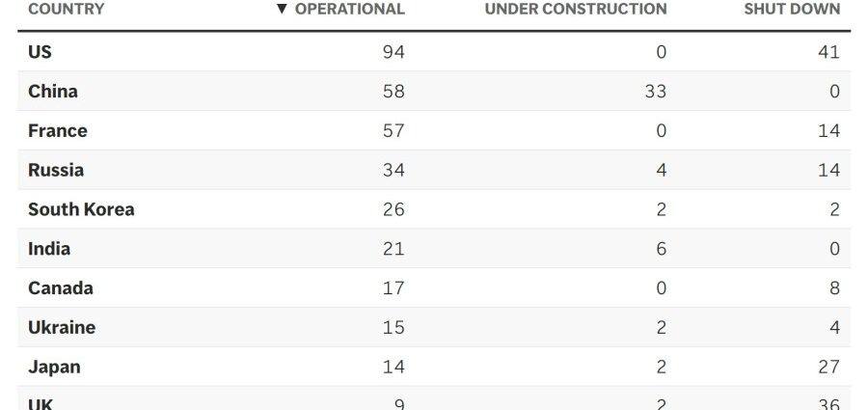Click Japan's shut down value 27
The width and height of the screenshot is (868, 410).
coord(828,368)
